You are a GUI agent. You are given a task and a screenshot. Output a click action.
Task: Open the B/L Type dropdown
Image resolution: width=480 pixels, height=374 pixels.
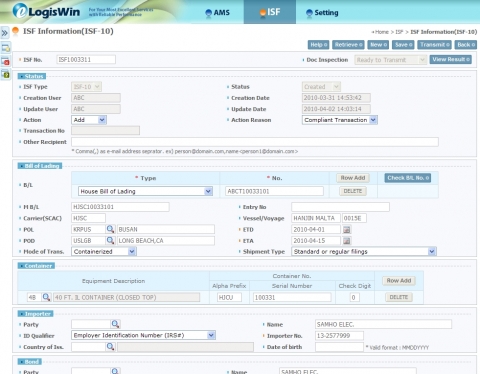tap(145, 191)
